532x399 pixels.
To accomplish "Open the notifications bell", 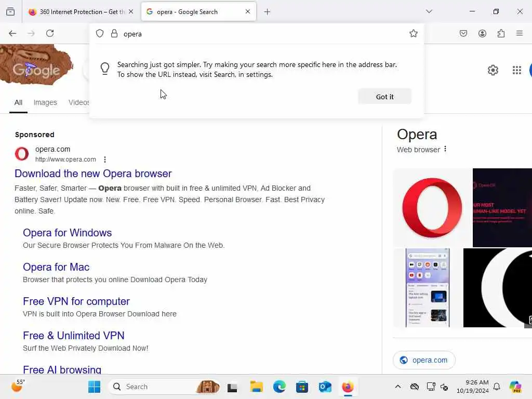I will [x=496, y=387].
